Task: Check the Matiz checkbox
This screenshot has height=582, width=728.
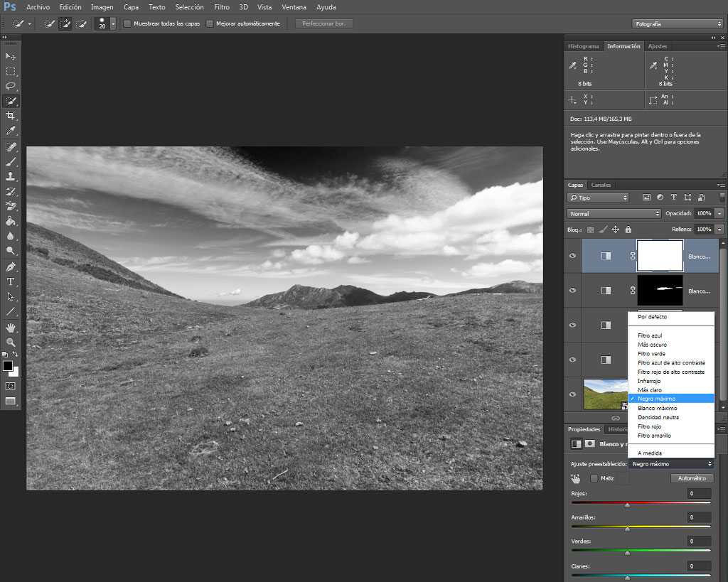Action: pos(594,478)
